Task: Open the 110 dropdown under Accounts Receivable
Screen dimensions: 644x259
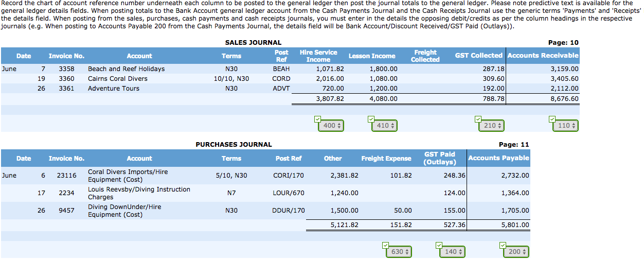Action: (565, 126)
